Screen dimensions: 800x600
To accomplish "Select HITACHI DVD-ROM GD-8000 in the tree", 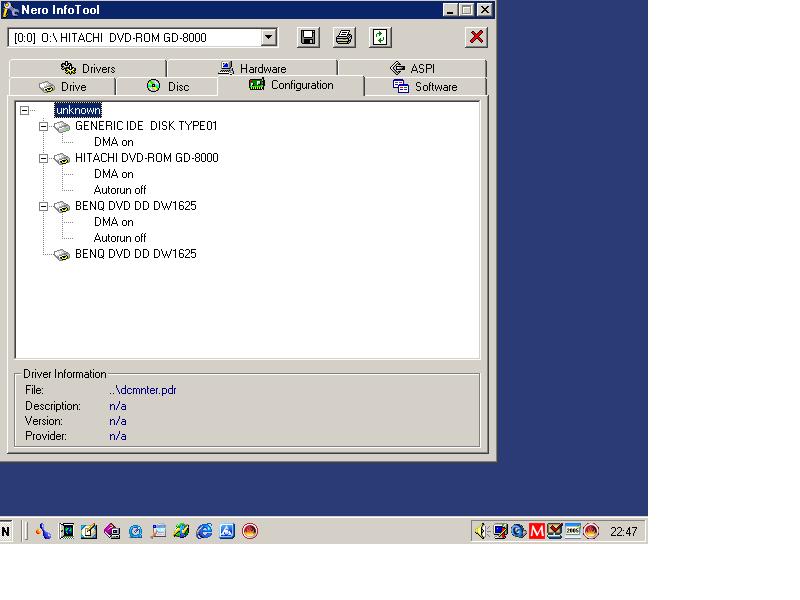I will (x=146, y=158).
